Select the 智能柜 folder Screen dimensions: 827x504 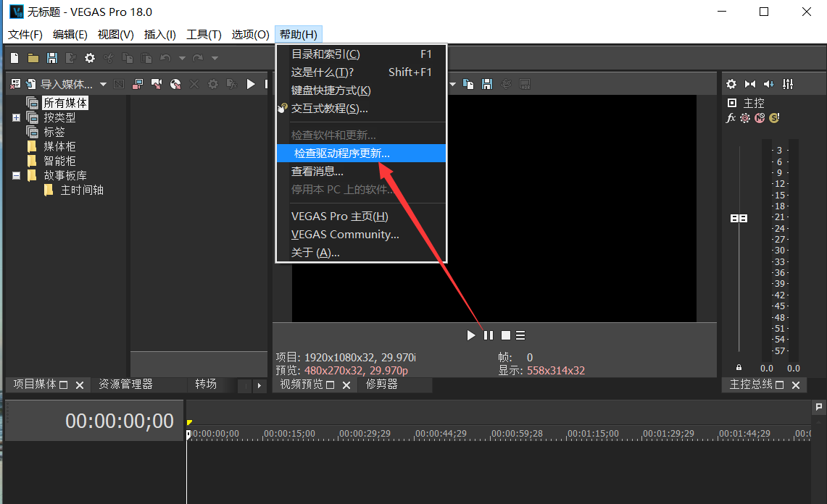(59, 161)
